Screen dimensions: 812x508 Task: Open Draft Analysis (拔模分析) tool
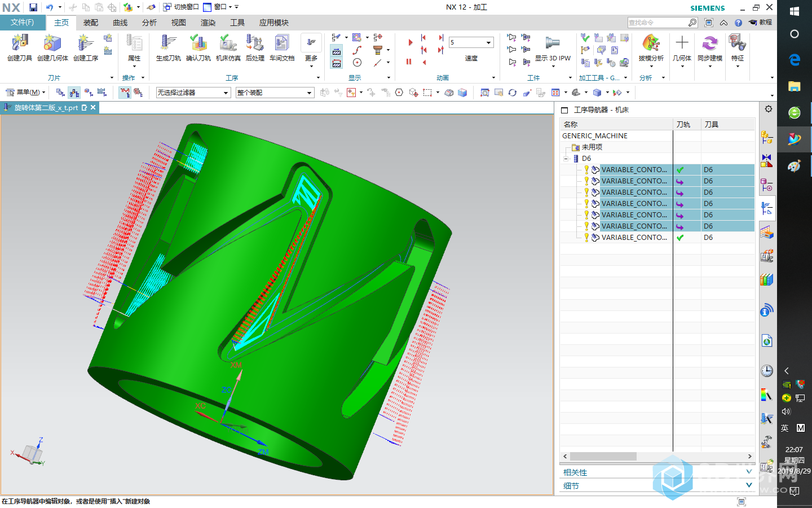click(651, 49)
